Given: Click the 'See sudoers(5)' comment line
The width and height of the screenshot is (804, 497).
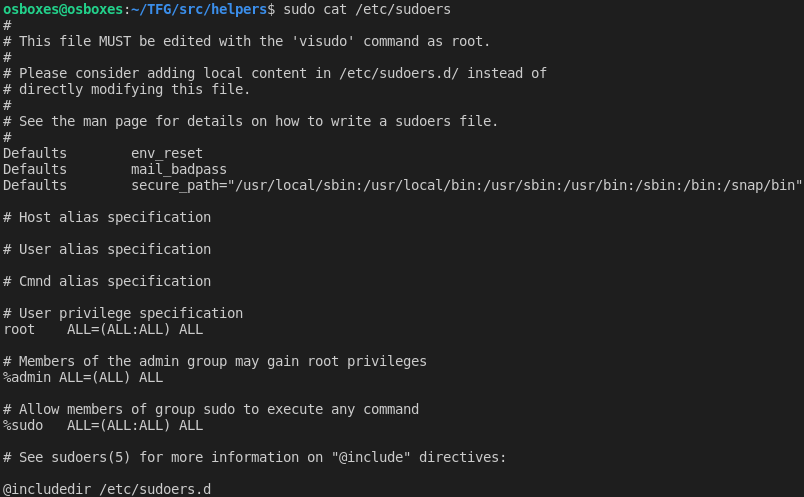Looking at the screenshot, I should (x=255, y=457).
